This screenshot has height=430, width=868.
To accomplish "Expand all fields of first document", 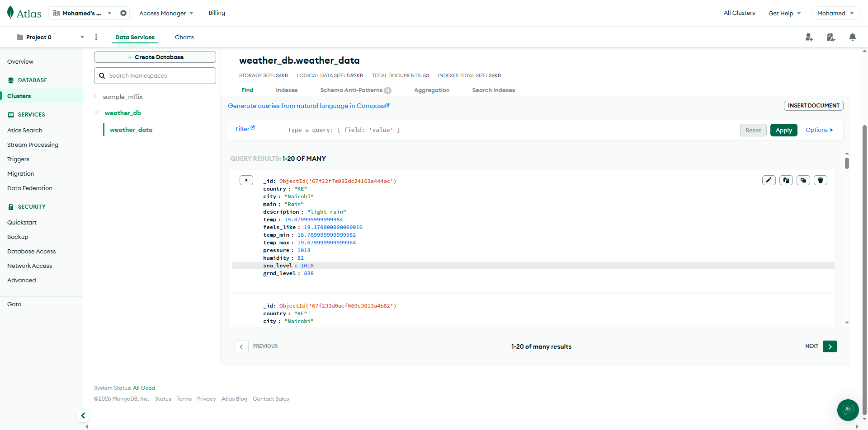I will [246, 180].
